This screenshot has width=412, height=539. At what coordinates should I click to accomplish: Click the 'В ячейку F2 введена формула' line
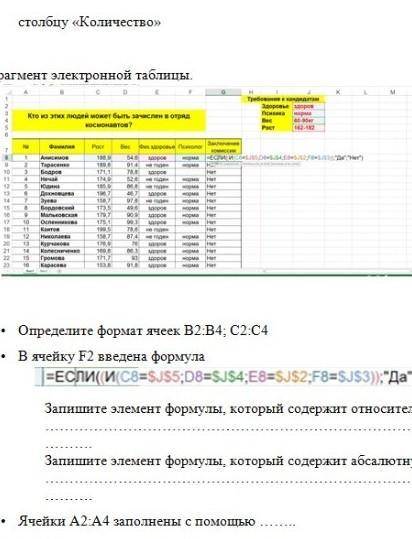click(x=111, y=356)
